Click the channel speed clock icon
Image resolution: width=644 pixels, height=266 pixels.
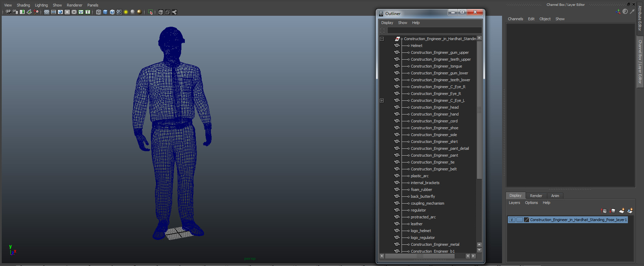pyautogui.click(x=625, y=12)
